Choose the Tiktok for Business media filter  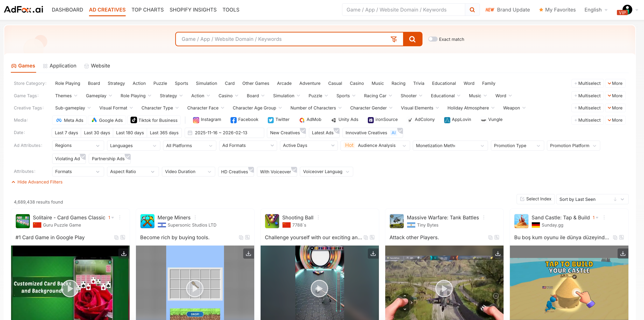(x=154, y=120)
